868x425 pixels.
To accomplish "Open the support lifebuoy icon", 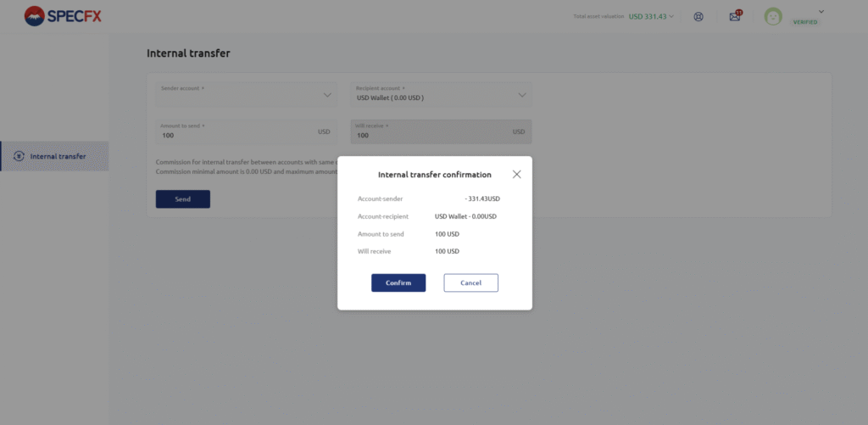I will [698, 16].
